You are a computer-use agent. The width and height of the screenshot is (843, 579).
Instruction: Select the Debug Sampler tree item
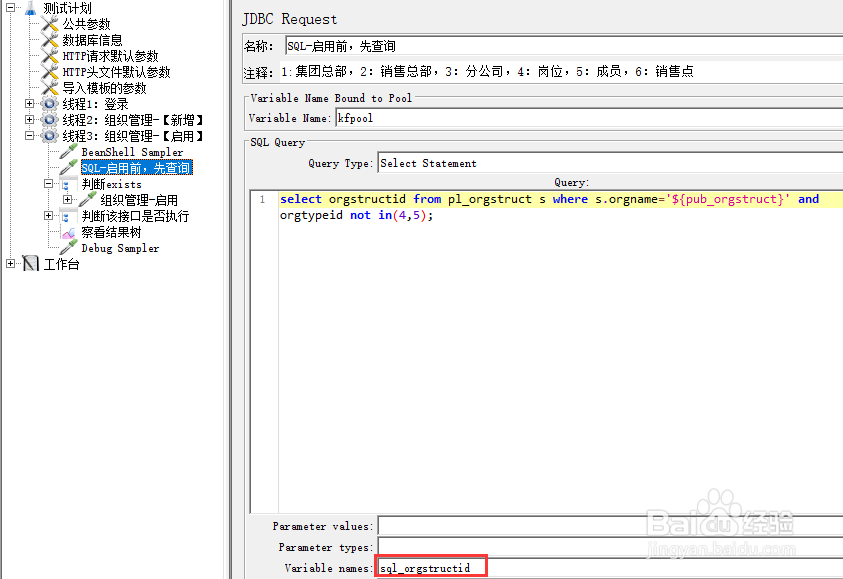coord(120,248)
